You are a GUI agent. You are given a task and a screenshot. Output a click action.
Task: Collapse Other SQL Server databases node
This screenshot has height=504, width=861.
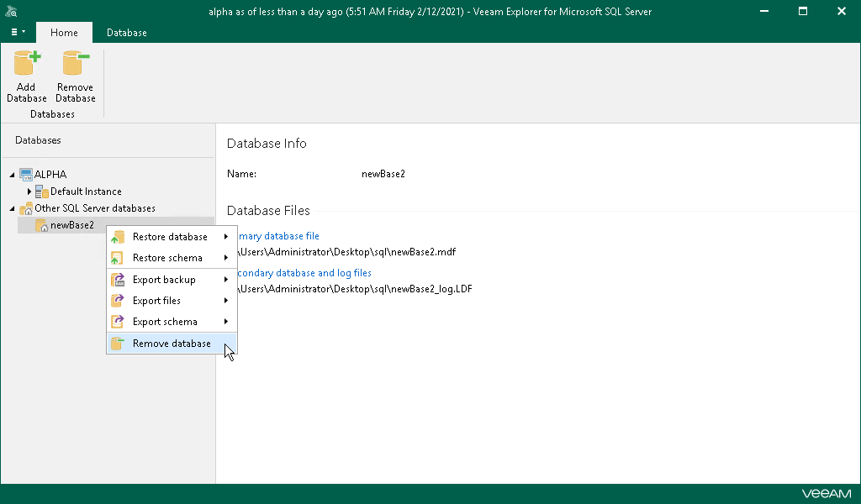click(12, 208)
